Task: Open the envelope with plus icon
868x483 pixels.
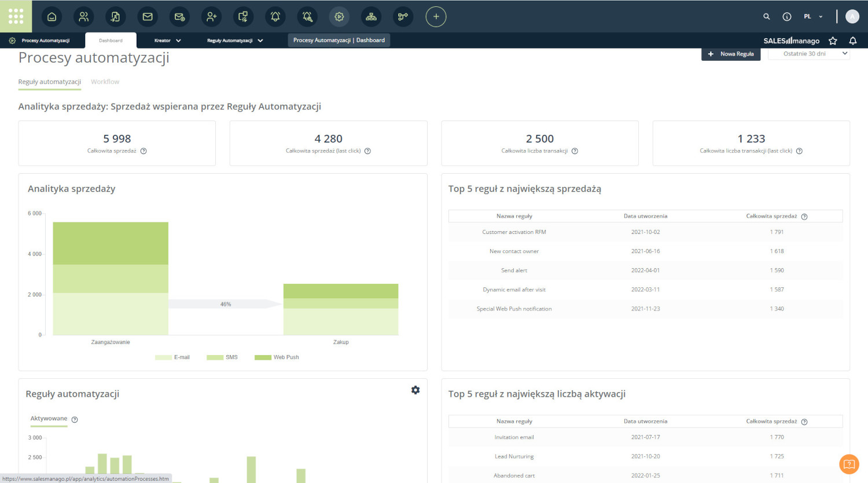Action: [179, 17]
